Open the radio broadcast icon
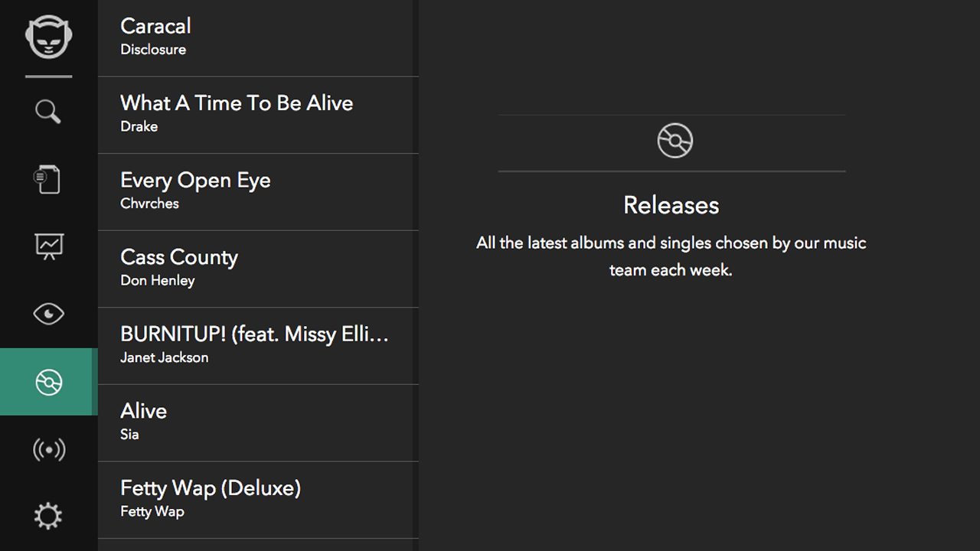 (x=48, y=449)
